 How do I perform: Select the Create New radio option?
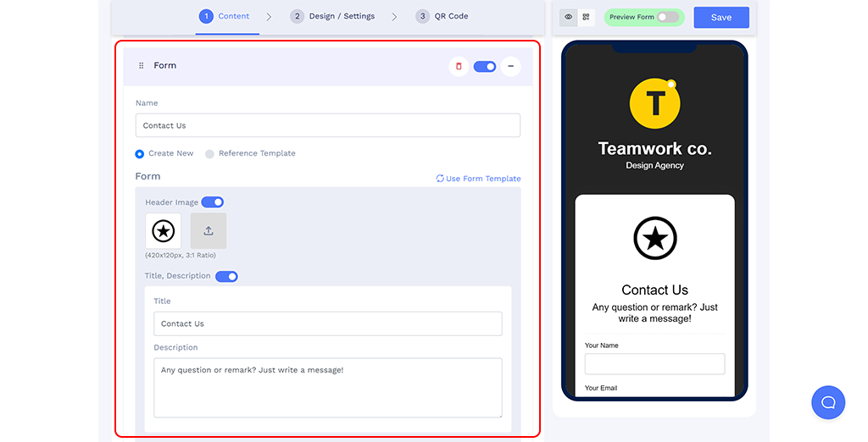click(140, 154)
